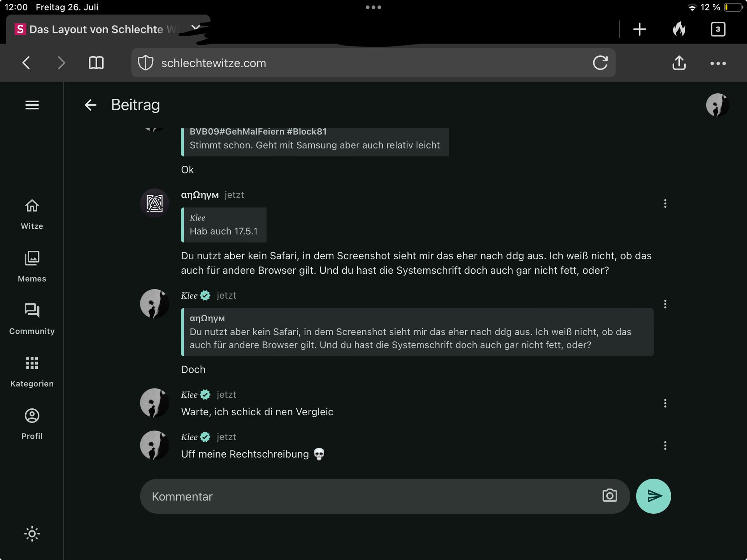Open Kategorien in sidebar
Image resolution: width=747 pixels, height=560 pixels.
coord(32,371)
